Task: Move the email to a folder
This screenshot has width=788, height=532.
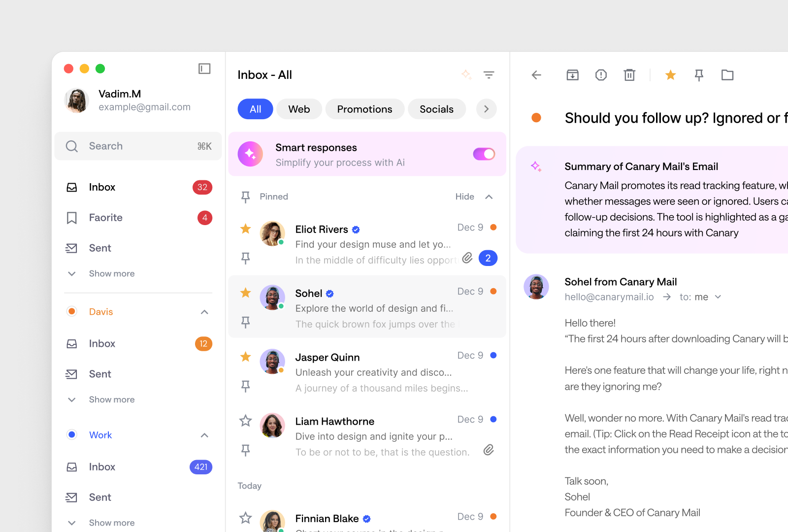Action: (727, 75)
